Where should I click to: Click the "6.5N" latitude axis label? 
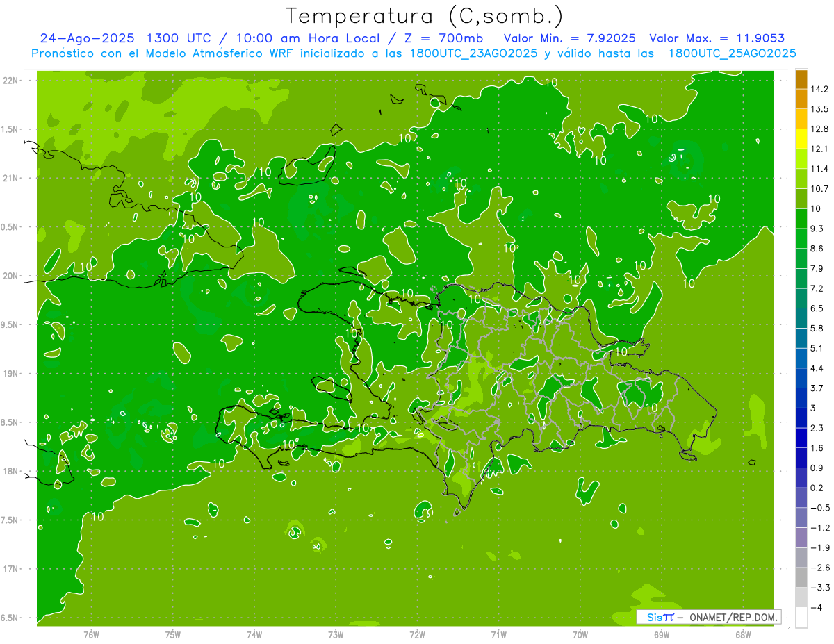10,618
